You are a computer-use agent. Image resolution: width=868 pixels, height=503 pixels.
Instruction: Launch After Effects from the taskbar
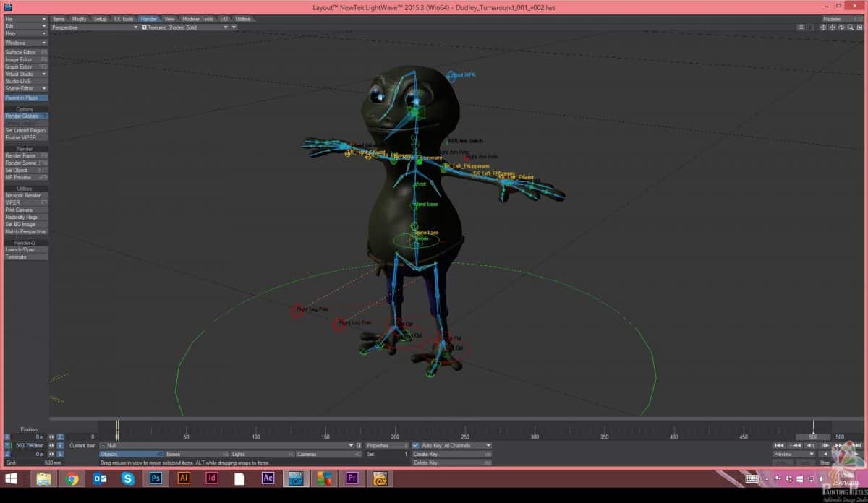coord(268,478)
